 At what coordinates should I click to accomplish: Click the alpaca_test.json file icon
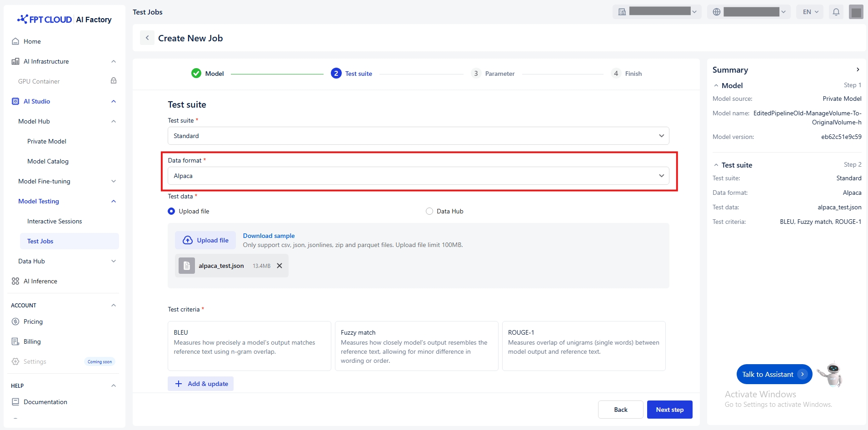click(x=186, y=266)
